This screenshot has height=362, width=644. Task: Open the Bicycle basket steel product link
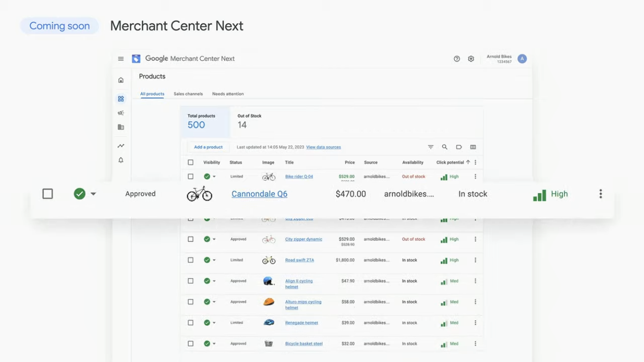coord(304,344)
